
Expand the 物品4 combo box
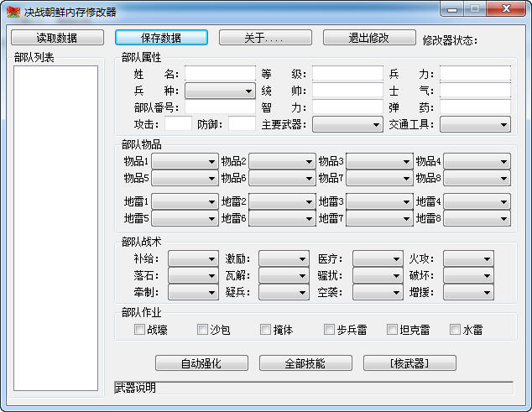(x=477, y=162)
